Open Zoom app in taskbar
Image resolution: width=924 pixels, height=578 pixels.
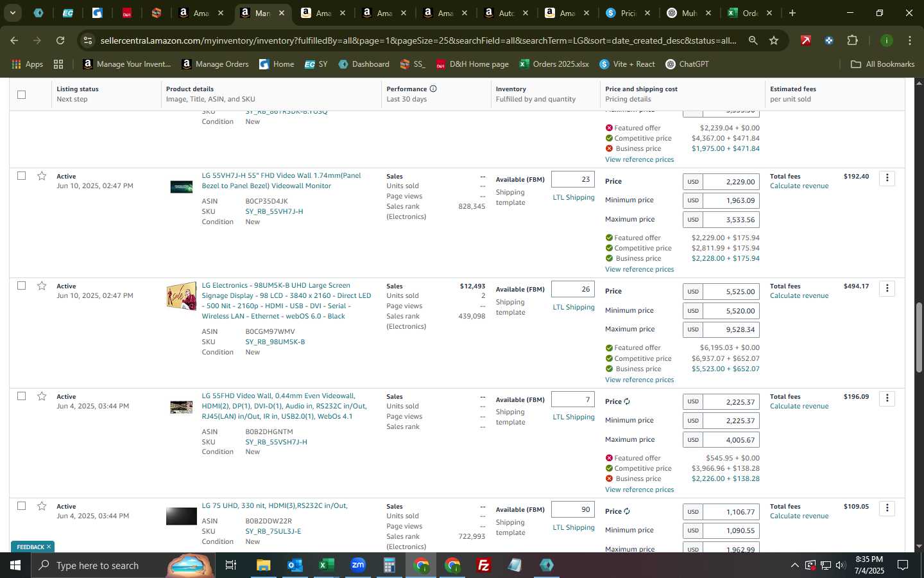point(357,565)
